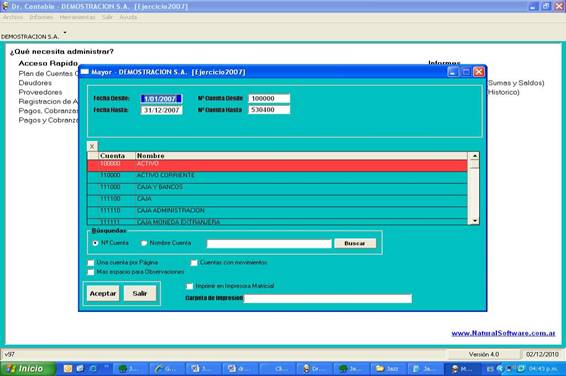Click the Sumas y Saldos report link
566x376 pixels.
pos(516,83)
